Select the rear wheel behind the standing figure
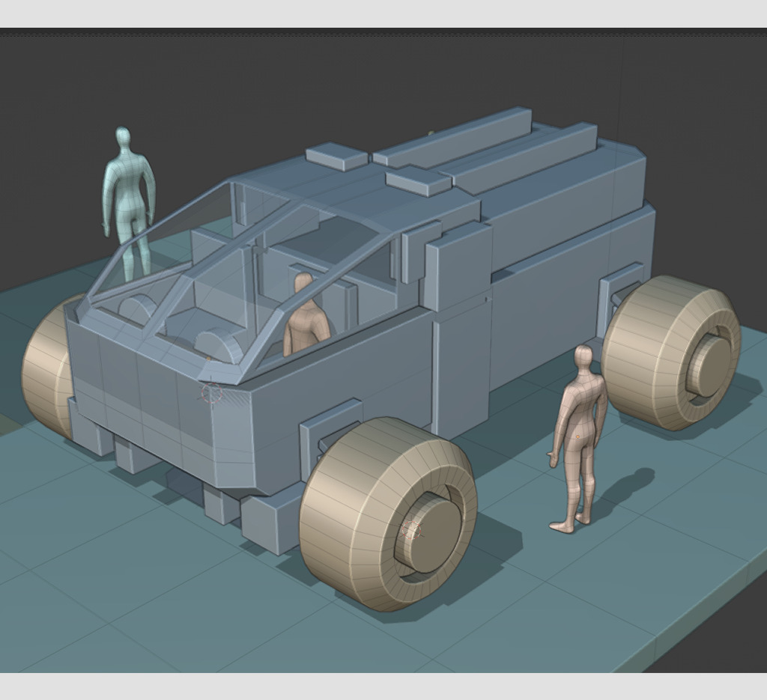The image size is (767, 700). pos(671,353)
